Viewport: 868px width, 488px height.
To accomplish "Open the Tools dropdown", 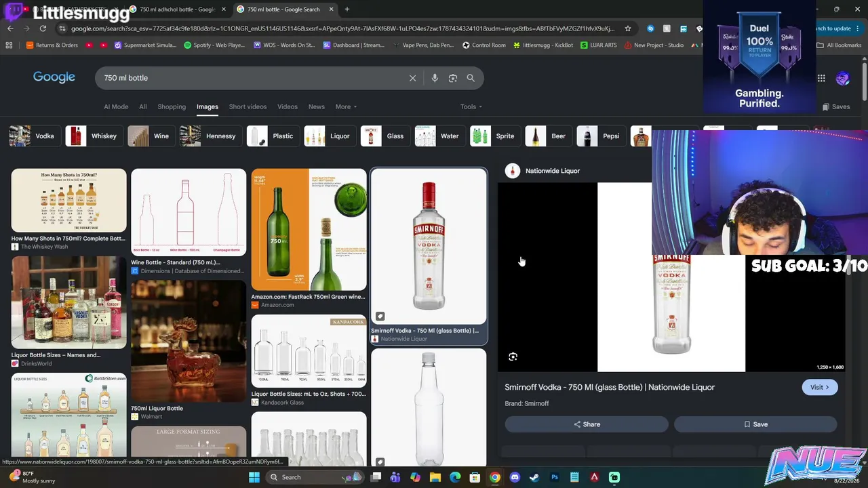I will pyautogui.click(x=471, y=106).
